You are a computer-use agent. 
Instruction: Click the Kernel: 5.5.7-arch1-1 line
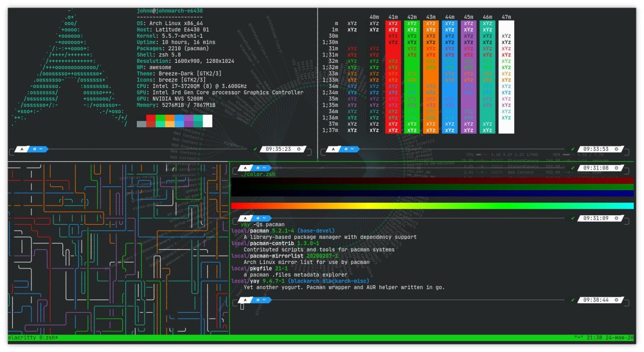pyautogui.click(x=170, y=36)
